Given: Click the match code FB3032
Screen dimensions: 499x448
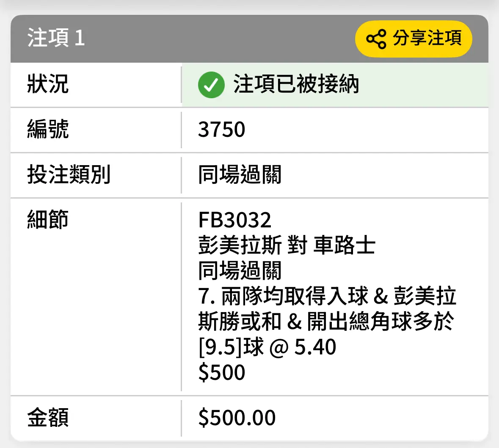Looking at the screenshot, I should tap(234, 220).
